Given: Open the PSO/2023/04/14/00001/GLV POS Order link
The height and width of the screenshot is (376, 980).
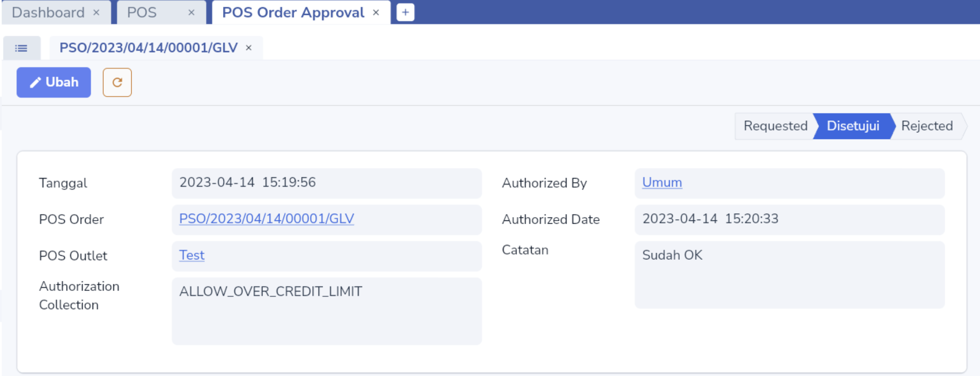Looking at the screenshot, I should tap(267, 219).
